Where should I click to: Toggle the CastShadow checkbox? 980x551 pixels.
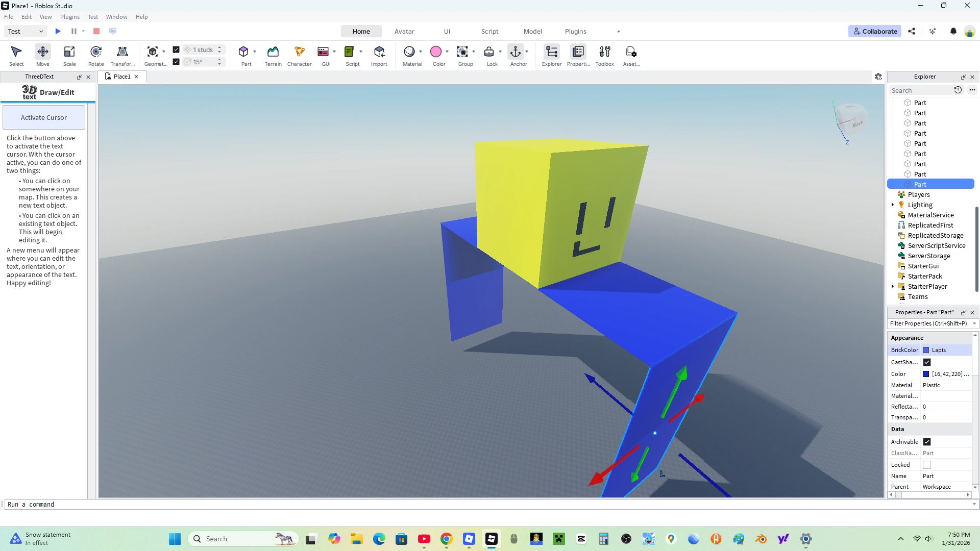tap(927, 362)
